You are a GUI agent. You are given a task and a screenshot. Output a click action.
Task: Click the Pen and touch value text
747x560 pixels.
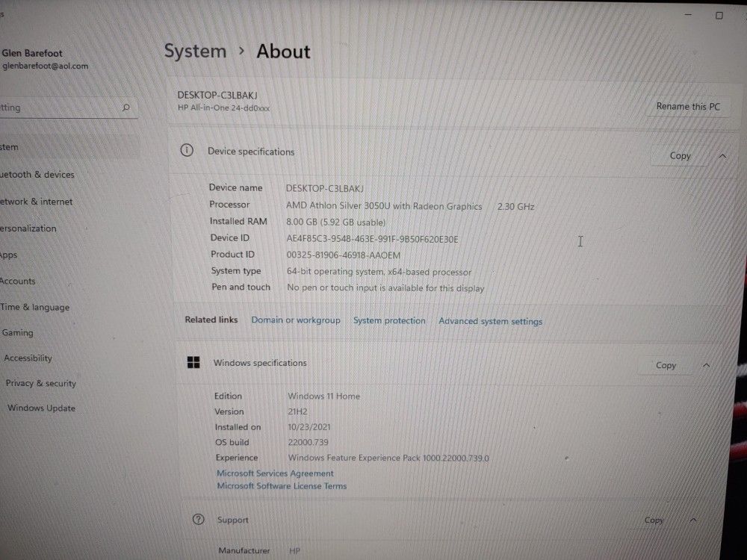pyautogui.click(x=385, y=287)
